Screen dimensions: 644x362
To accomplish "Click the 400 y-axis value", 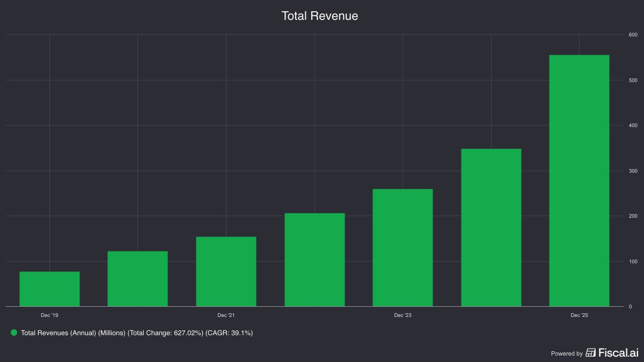I will pos(633,125).
